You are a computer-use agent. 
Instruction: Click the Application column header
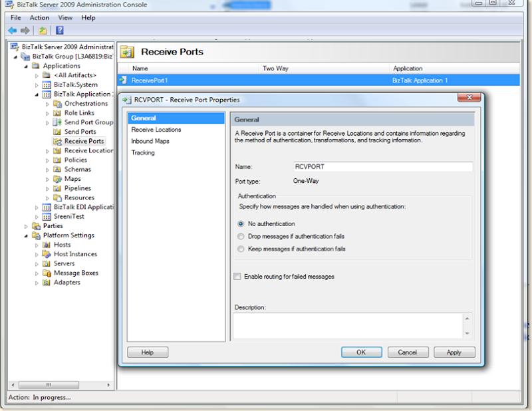tap(455, 68)
